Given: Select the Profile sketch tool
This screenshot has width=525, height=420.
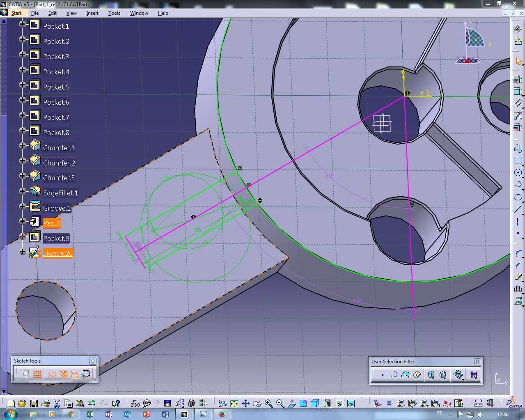Looking at the screenshot, I should click(518, 148).
